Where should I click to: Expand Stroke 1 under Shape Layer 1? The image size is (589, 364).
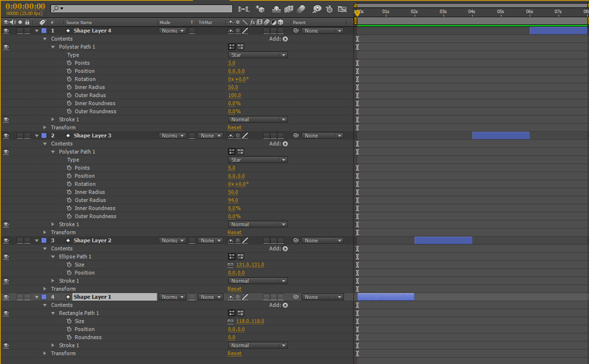pyautogui.click(x=52, y=345)
